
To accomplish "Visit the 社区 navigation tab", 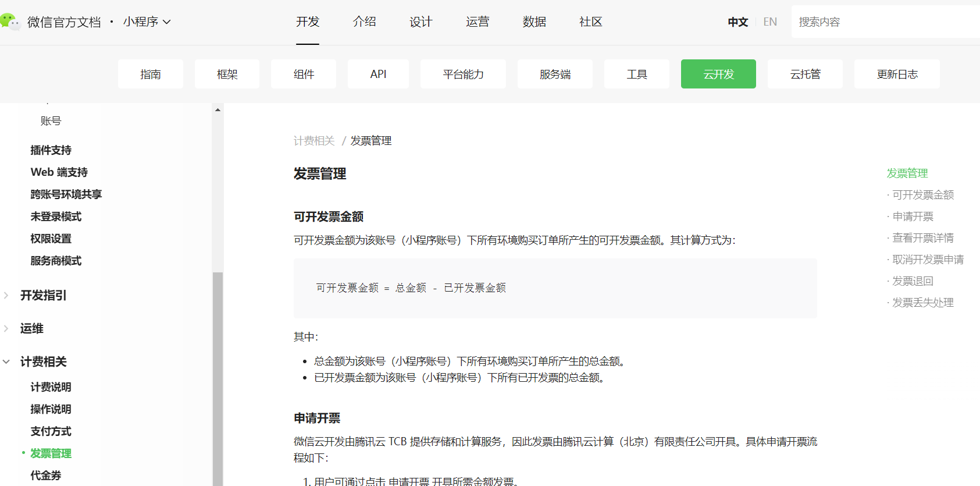I will 590,22.
